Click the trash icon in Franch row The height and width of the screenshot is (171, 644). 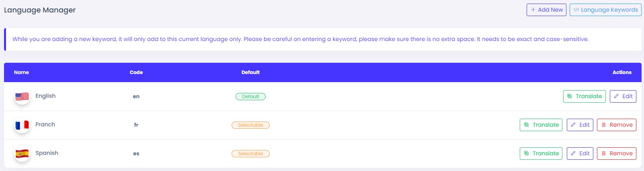tap(603, 125)
